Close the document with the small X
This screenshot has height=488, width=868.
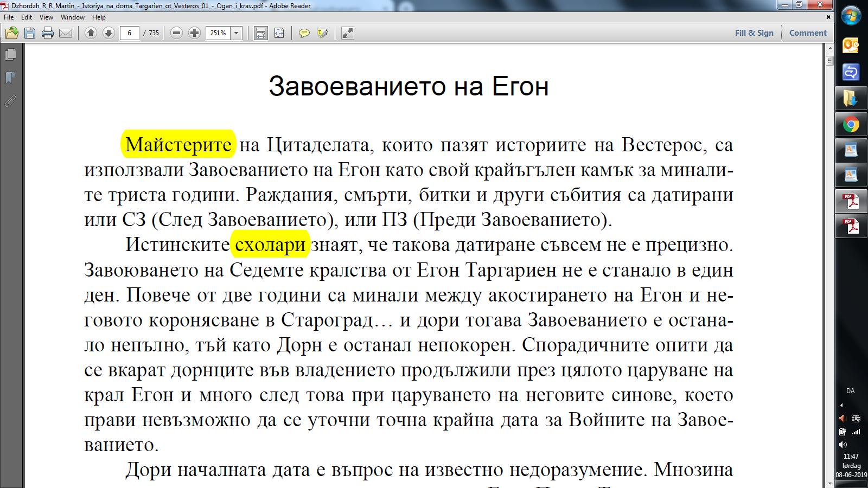[x=828, y=17]
